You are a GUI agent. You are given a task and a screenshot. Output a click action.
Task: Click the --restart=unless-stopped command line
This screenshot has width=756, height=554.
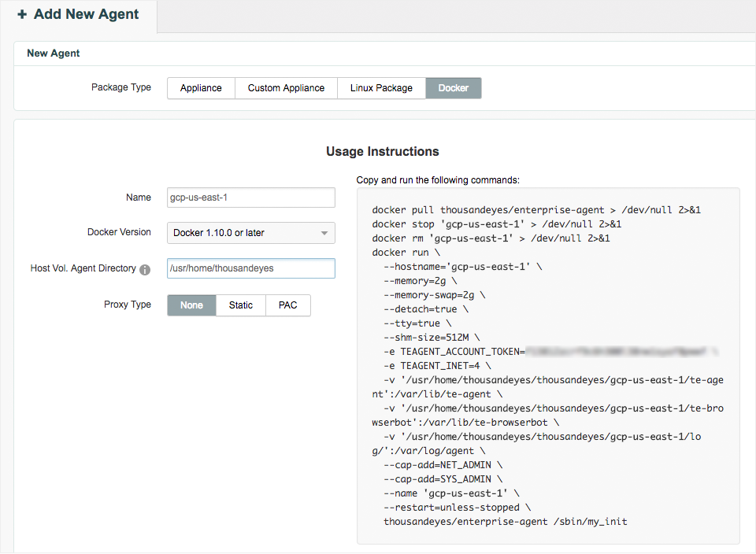[457, 508]
